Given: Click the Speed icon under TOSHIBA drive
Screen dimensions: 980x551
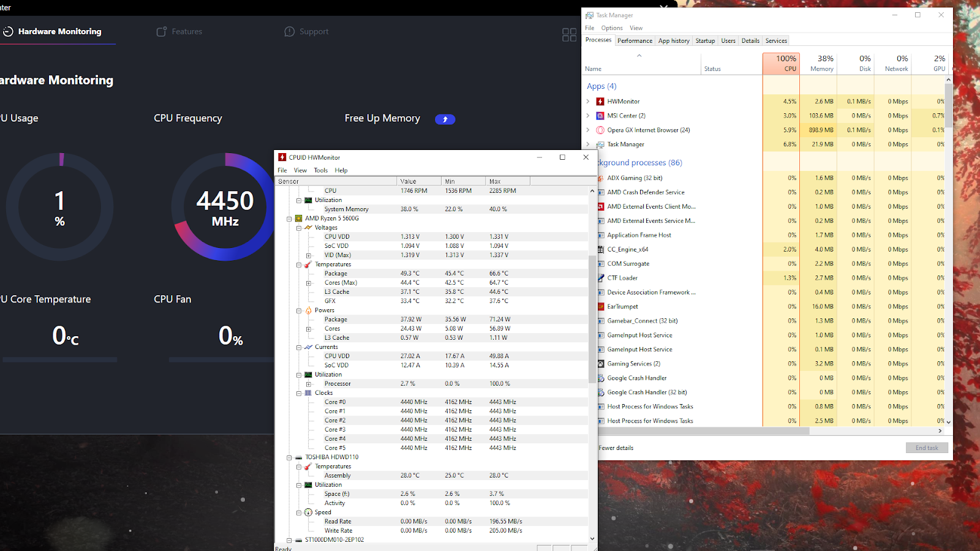Looking at the screenshot, I should click(308, 512).
